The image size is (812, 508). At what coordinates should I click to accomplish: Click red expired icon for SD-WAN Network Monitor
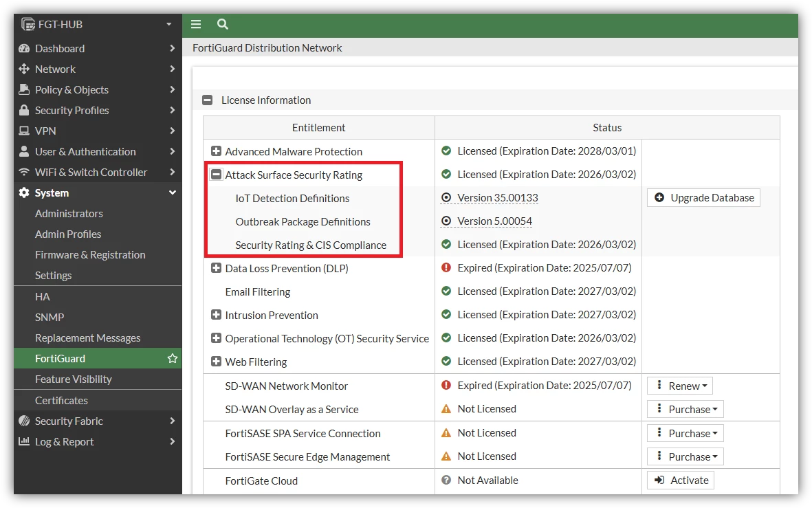446,385
